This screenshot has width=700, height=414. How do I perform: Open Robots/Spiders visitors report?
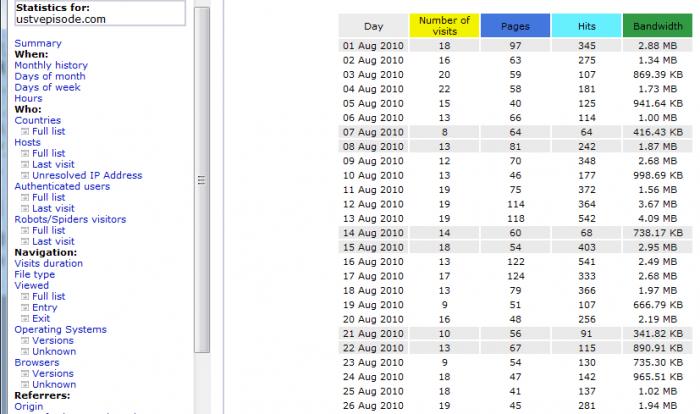coord(70,219)
